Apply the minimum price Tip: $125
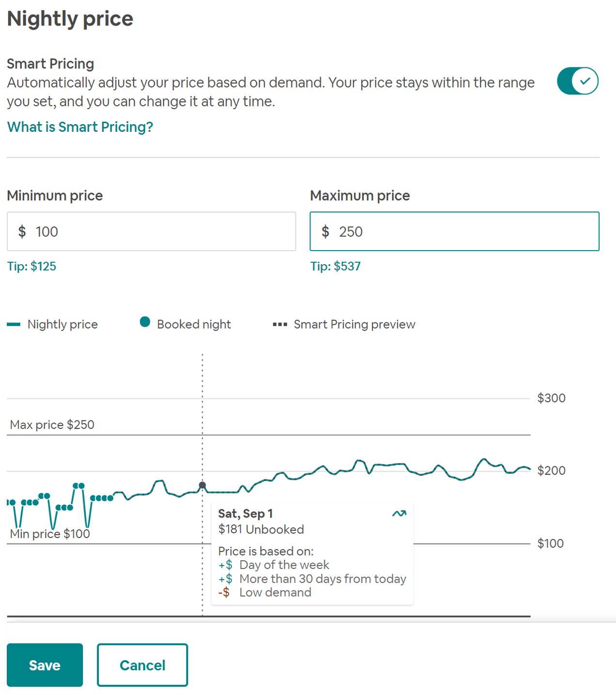 31,266
